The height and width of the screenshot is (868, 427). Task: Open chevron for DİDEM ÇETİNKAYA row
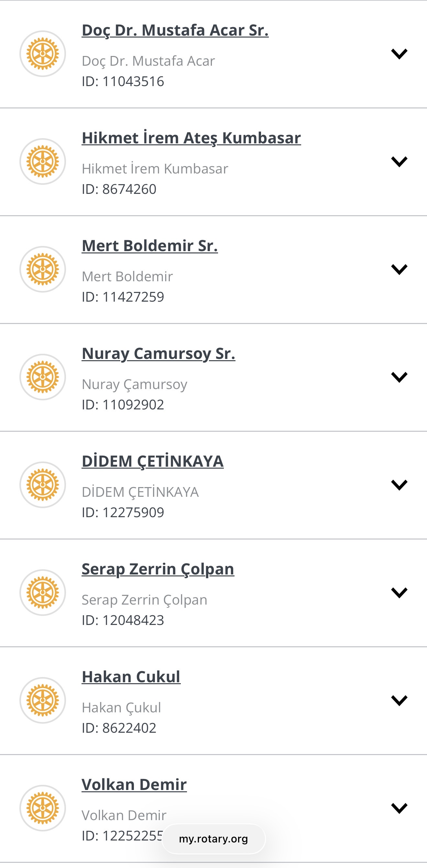click(x=399, y=484)
